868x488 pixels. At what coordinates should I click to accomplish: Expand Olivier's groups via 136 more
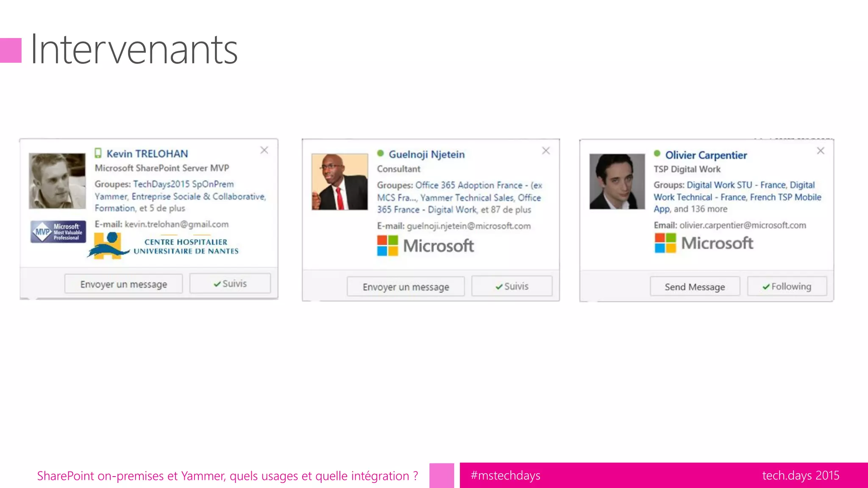tap(709, 209)
